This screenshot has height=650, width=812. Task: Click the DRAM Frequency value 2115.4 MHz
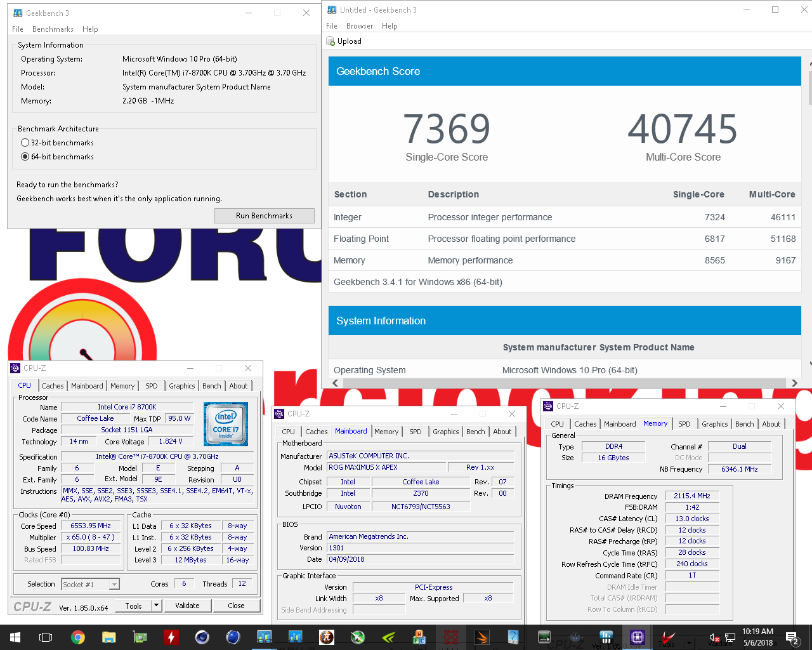point(692,496)
